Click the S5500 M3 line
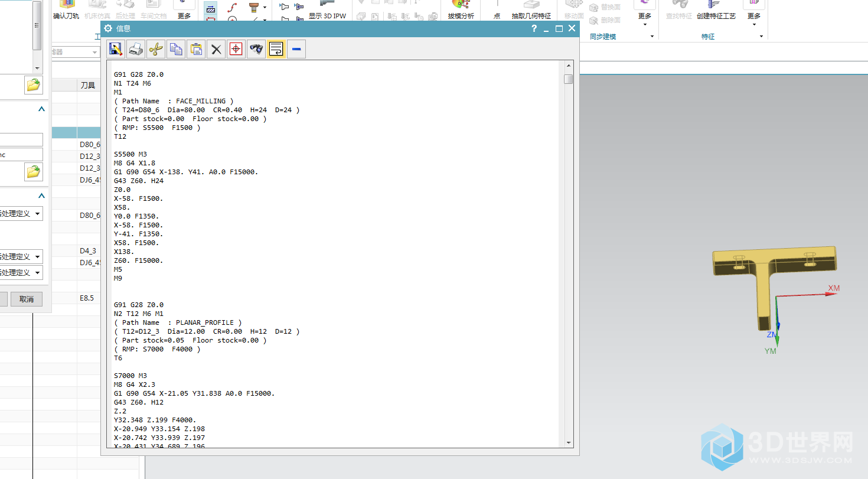 pos(130,154)
